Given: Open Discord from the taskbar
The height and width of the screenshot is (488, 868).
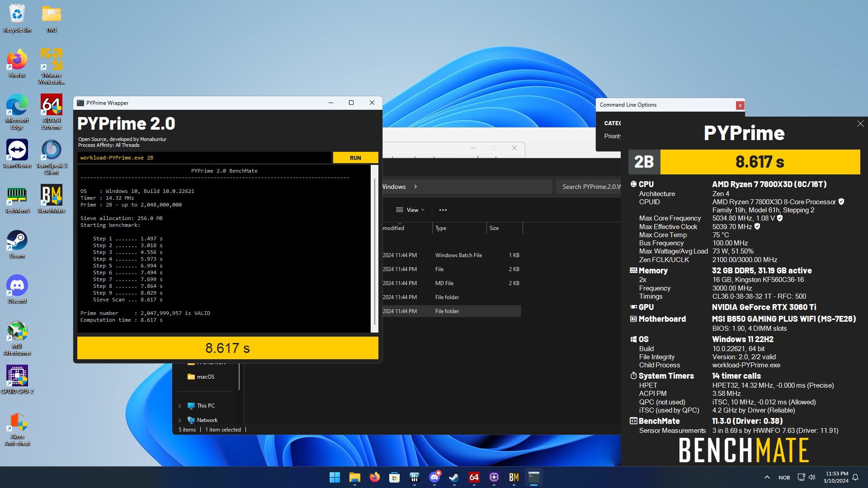Looking at the screenshot, I should tap(434, 477).
